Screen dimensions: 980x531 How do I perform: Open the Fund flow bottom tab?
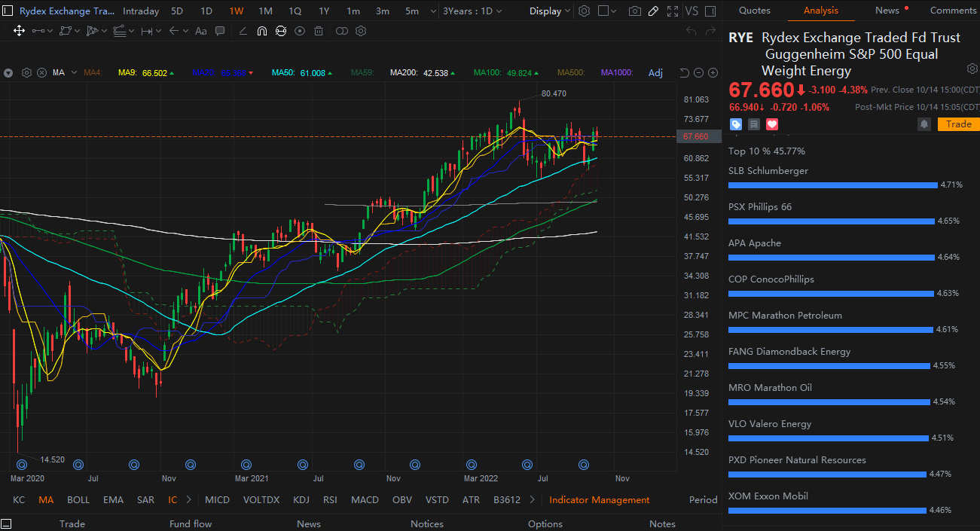[x=191, y=524]
